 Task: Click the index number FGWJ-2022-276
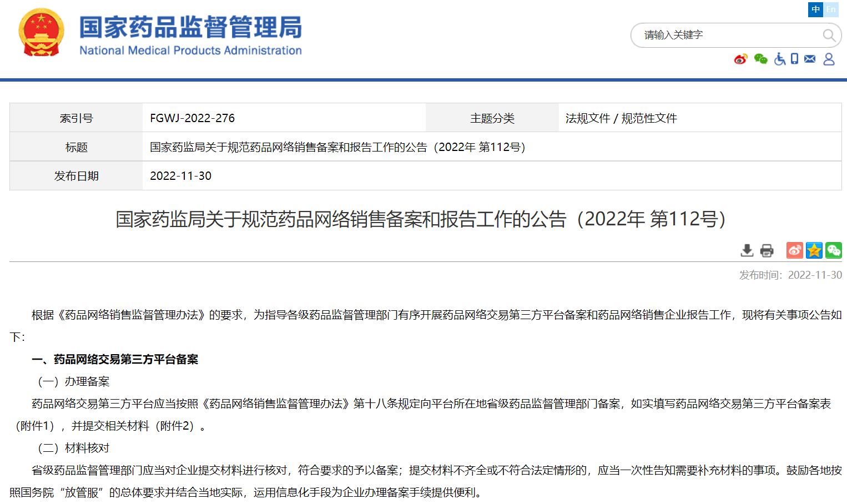[192, 118]
